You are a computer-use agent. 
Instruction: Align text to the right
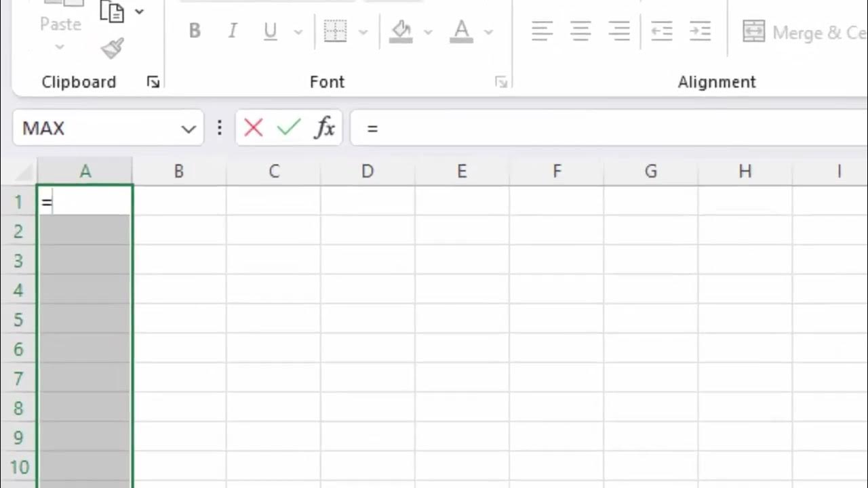[x=619, y=31]
